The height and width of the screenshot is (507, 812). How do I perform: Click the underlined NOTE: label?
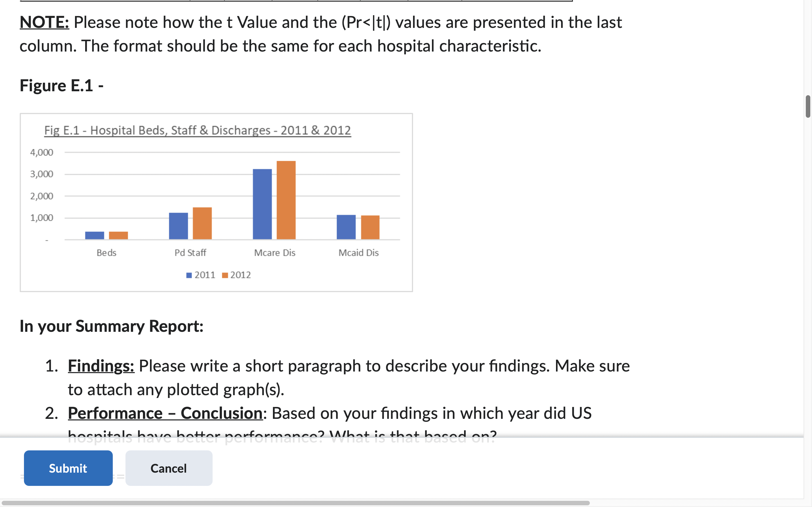(44, 23)
